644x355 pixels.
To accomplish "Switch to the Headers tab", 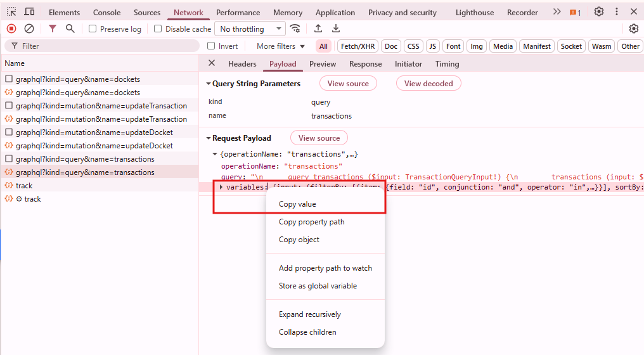I will 242,64.
